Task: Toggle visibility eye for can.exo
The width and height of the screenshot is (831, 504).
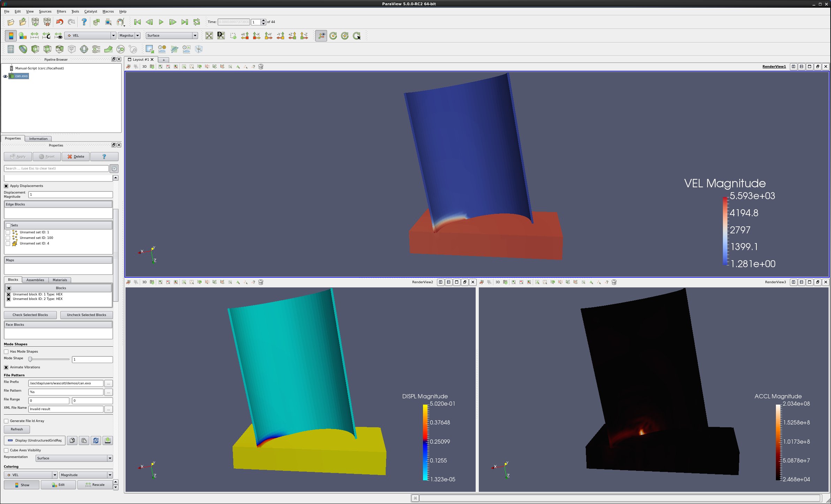Action: click(5, 76)
